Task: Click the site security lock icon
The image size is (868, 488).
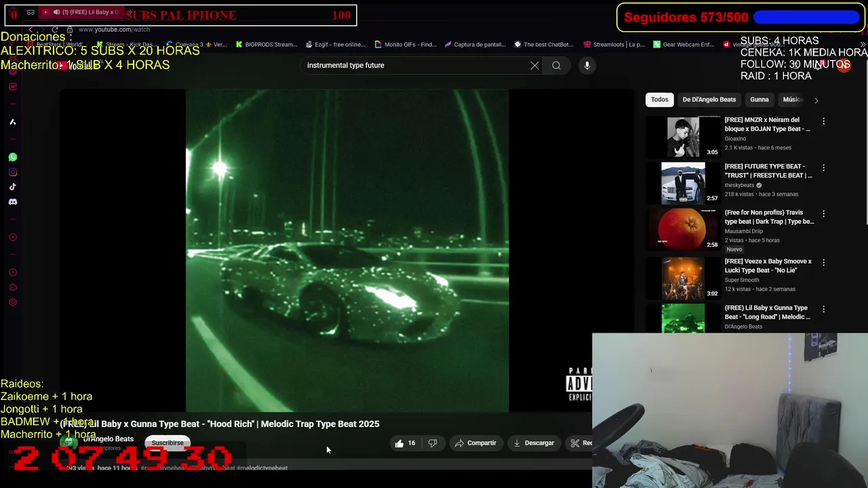Action: point(69,29)
